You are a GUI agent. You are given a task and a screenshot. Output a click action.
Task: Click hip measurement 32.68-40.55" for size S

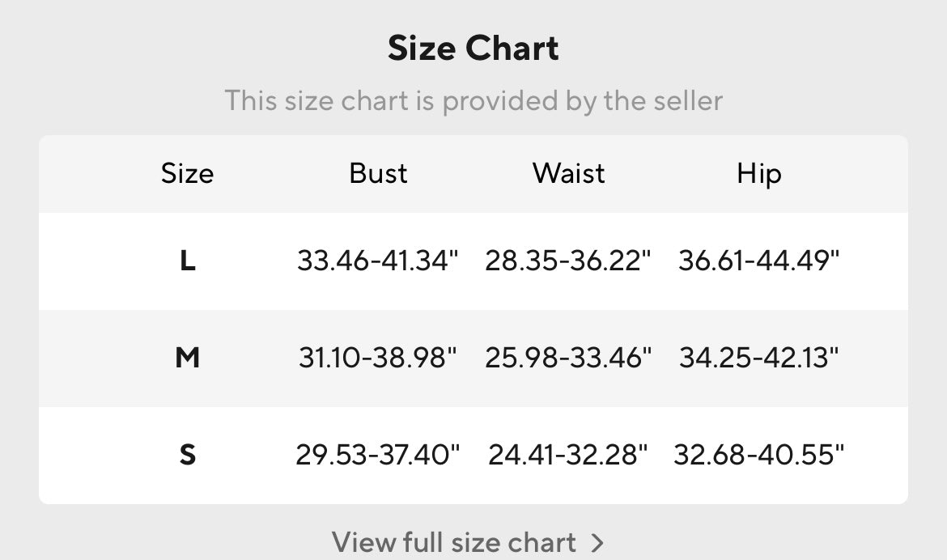pos(758,455)
